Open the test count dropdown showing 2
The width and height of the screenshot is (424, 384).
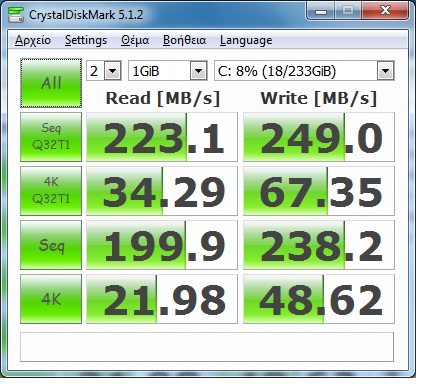coord(104,71)
